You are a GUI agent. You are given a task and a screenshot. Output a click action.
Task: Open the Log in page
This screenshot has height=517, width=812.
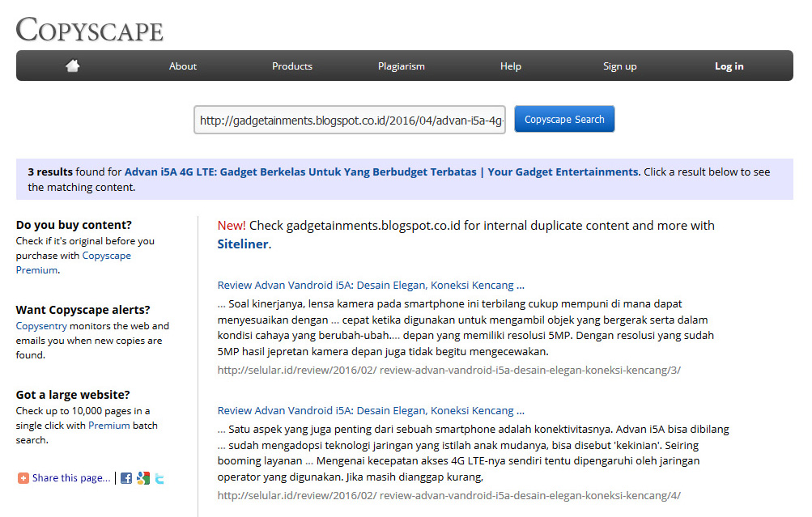tap(729, 66)
